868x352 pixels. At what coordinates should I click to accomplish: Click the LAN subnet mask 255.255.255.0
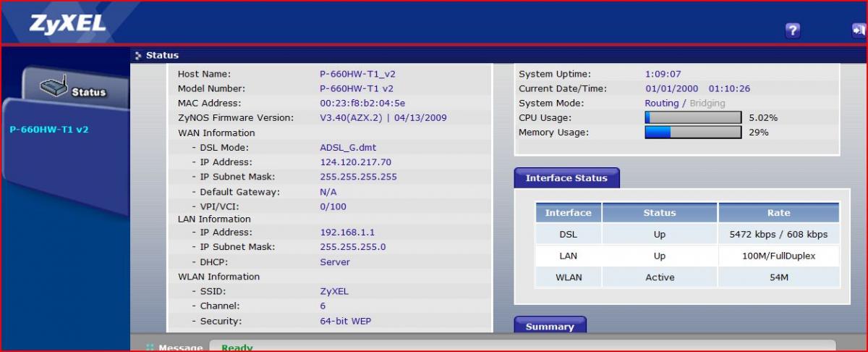click(353, 247)
